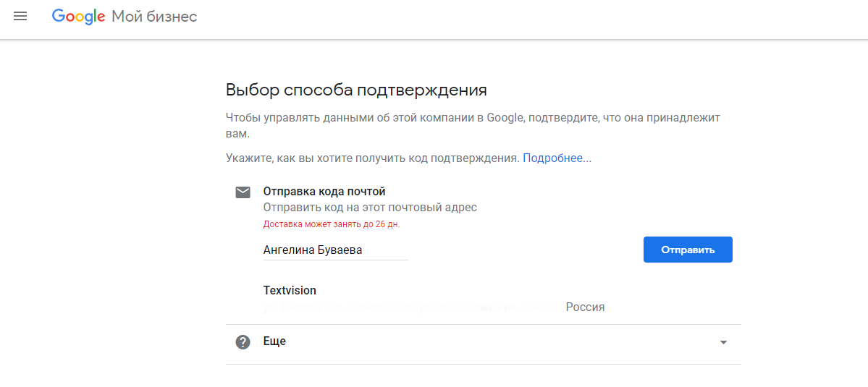Click the Россия address text
The image size is (868, 387).
click(585, 307)
